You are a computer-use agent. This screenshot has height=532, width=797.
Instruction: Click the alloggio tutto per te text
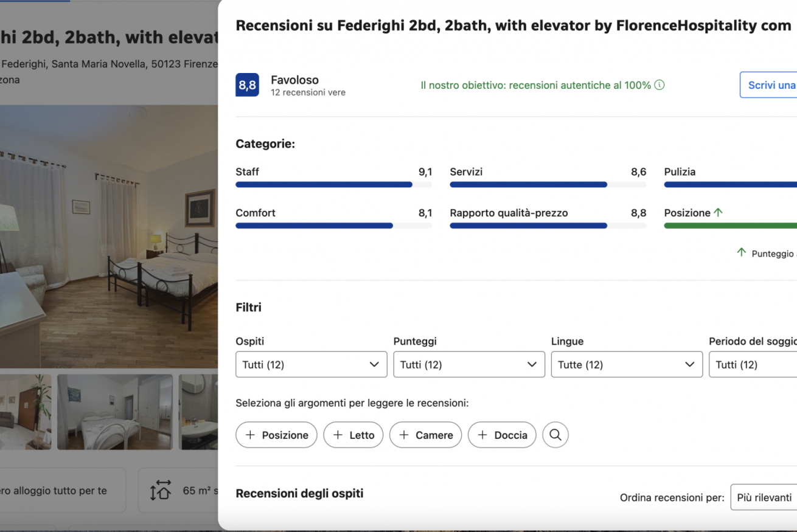(x=54, y=491)
